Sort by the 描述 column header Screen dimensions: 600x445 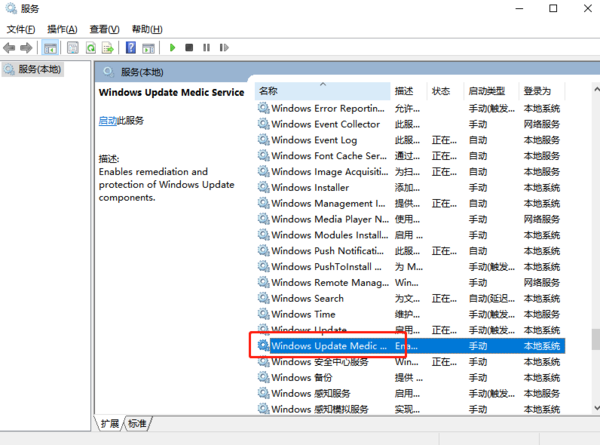pyautogui.click(x=408, y=91)
